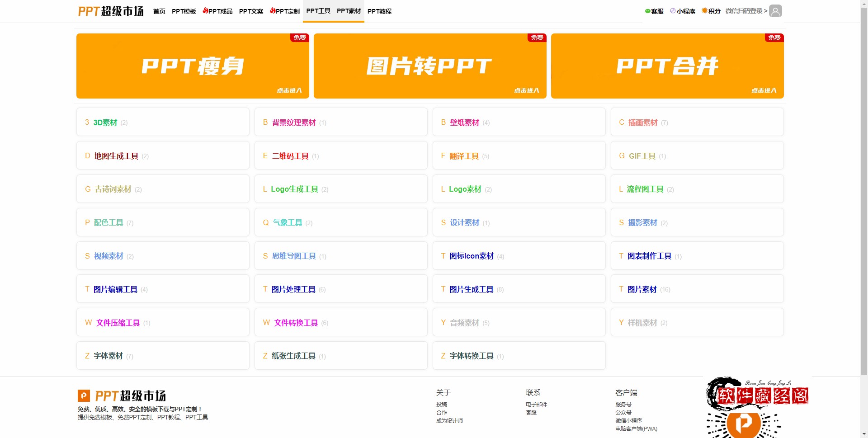Open the PPT合并 banner tool
This screenshot has height=438, width=868.
(x=667, y=66)
